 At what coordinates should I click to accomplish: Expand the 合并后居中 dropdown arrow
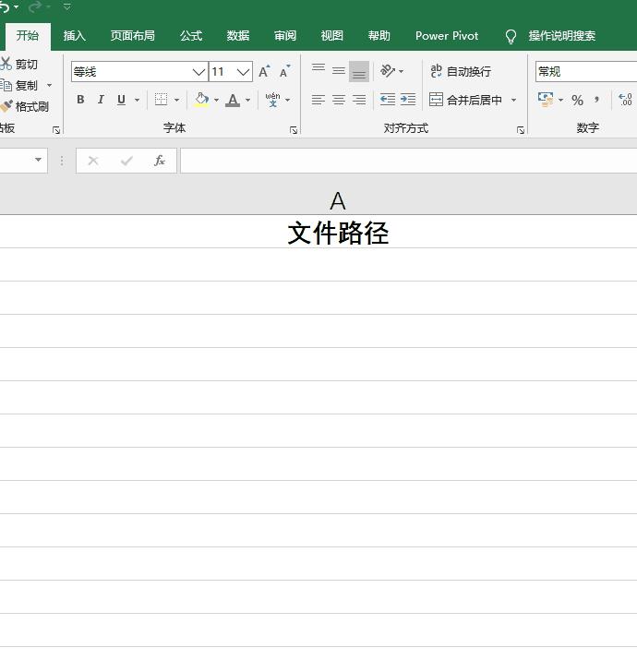513,101
